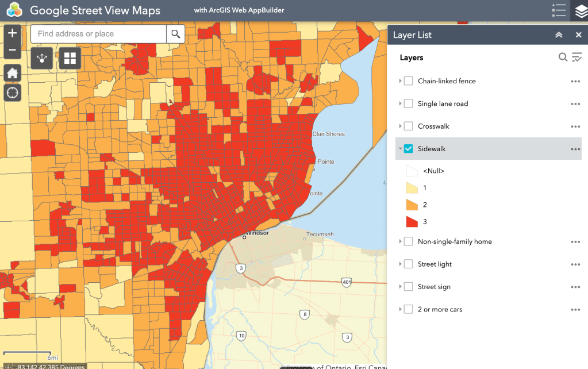
Task: Zoom out of the map
Action: (13, 51)
